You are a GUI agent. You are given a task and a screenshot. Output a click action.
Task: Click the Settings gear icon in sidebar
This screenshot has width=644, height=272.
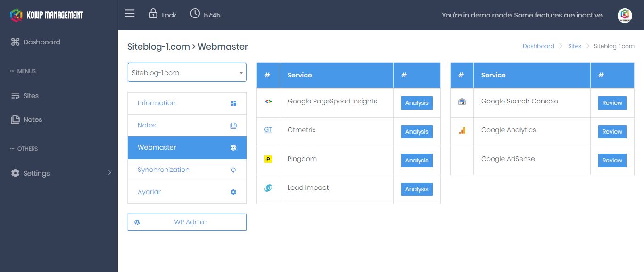point(15,173)
